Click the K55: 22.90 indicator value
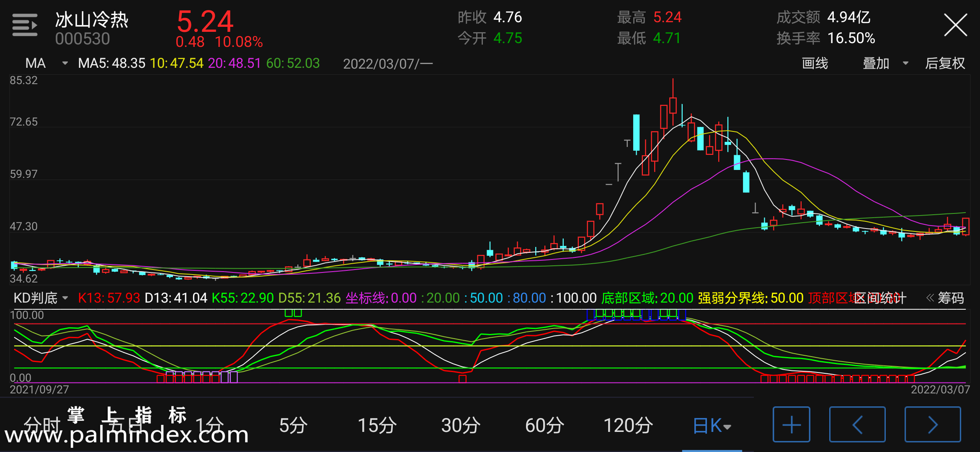980x452 pixels. [243, 298]
